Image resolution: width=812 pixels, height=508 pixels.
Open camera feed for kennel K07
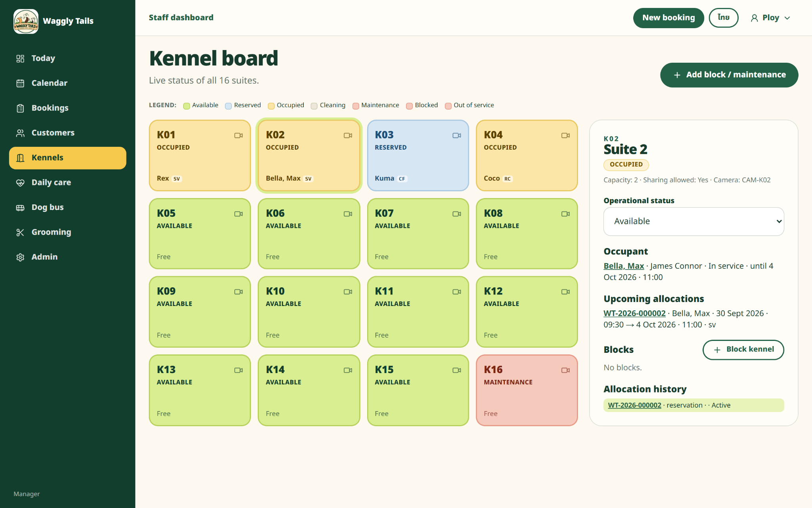tap(457, 214)
